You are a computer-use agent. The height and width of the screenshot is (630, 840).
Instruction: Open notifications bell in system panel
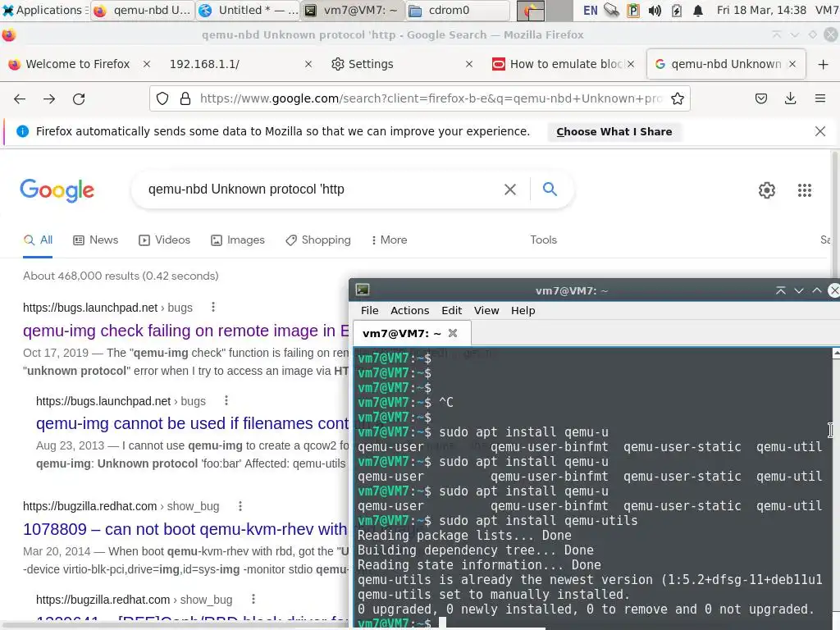tap(697, 10)
